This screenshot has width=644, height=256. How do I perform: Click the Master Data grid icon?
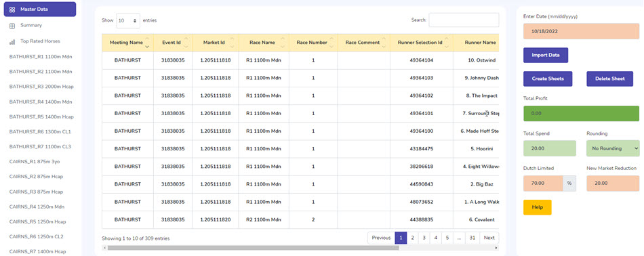(x=12, y=10)
